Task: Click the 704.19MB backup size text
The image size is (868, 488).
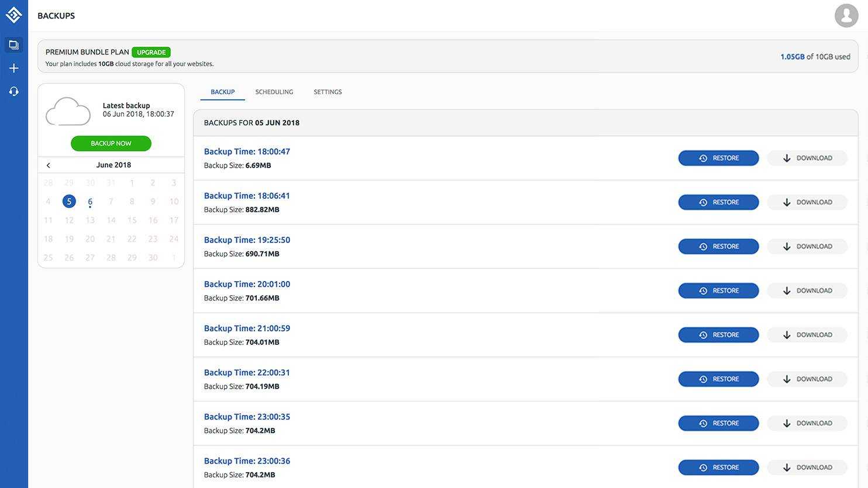Action: (x=263, y=386)
